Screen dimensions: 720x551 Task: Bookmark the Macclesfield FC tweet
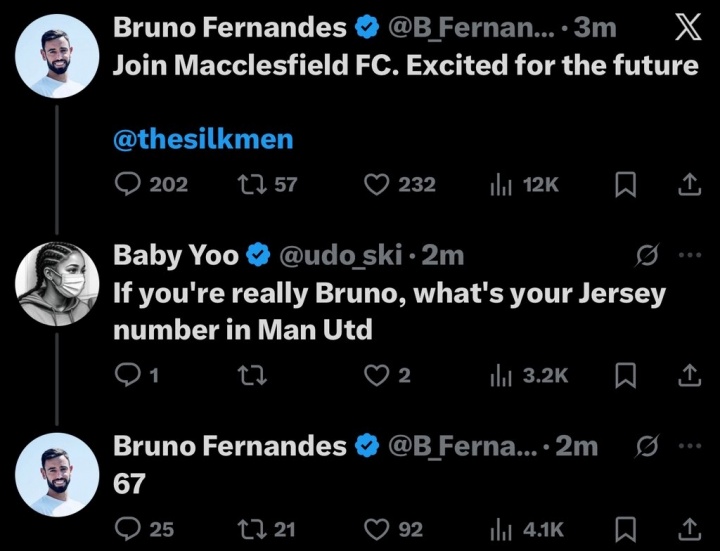(x=626, y=185)
